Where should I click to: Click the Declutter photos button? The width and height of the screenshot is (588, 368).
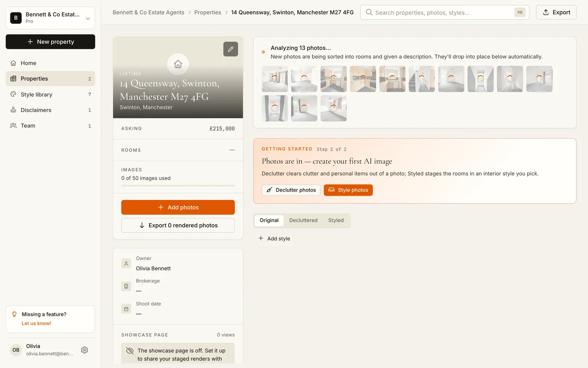pos(291,190)
